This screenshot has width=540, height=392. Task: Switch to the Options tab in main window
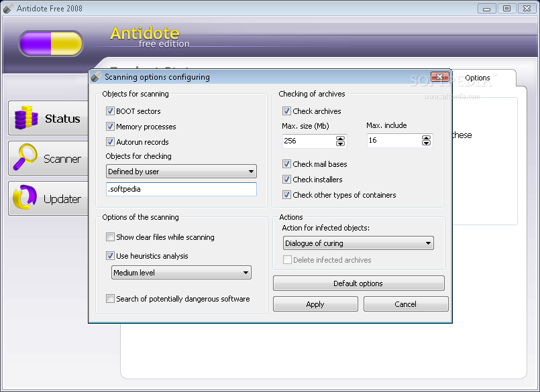(478, 78)
